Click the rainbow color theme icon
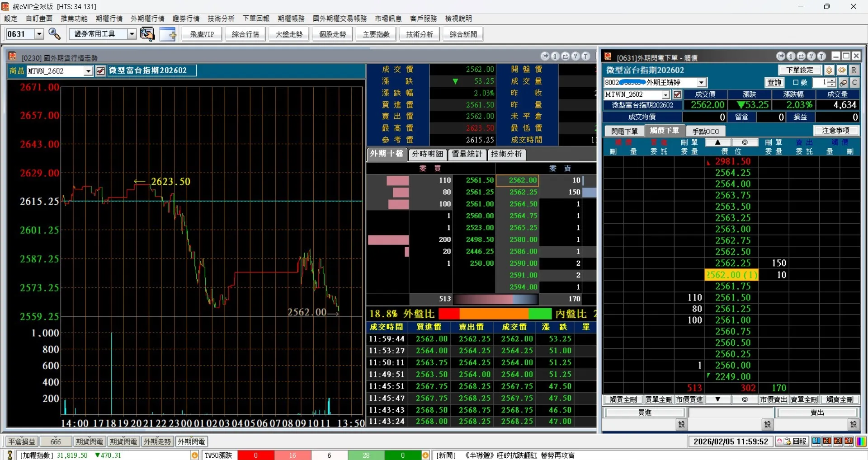This screenshot has height=460, width=868. pyautogui.click(x=861, y=441)
